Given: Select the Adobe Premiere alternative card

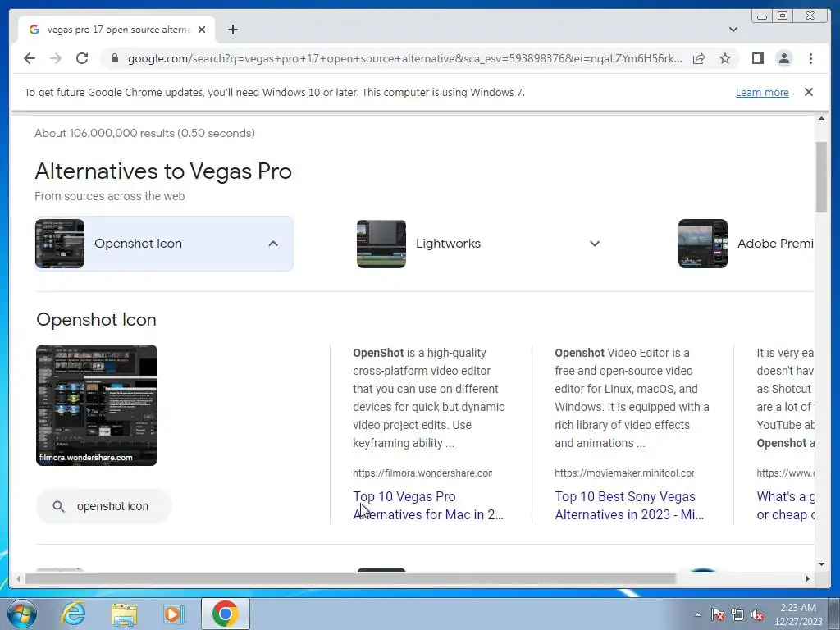Looking at the screenshot, I should click(x=746, y=244).
